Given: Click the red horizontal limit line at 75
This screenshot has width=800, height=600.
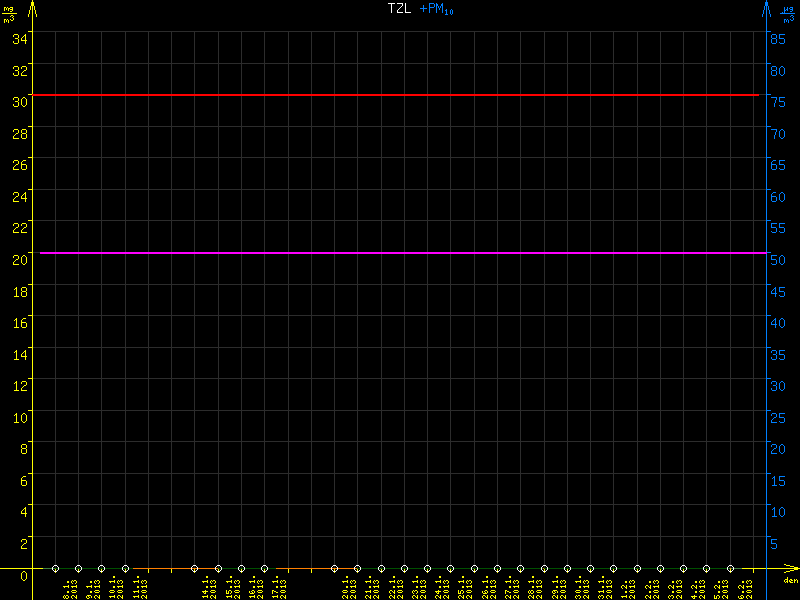Looking at the screenshot, I should (400, 95).
